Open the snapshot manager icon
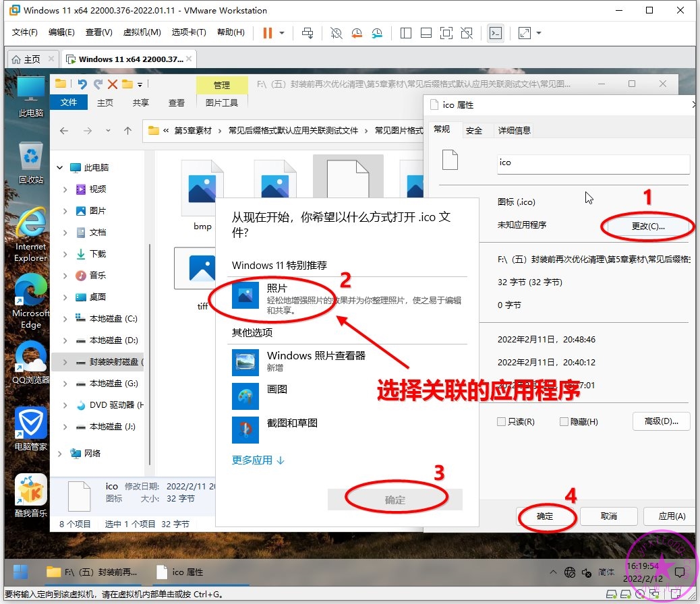The image size is (700, 604). tap(377, 33)
